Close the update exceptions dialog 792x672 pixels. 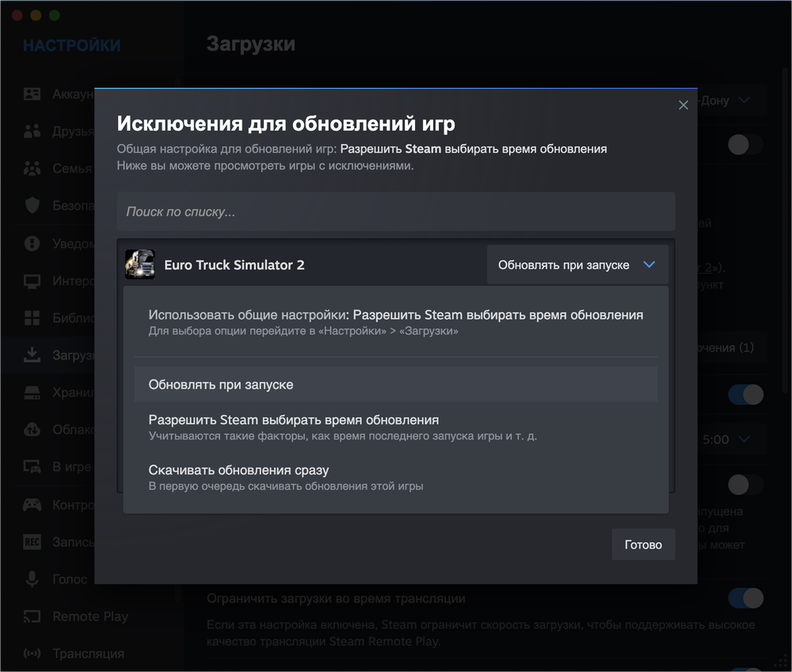point(683,105)
